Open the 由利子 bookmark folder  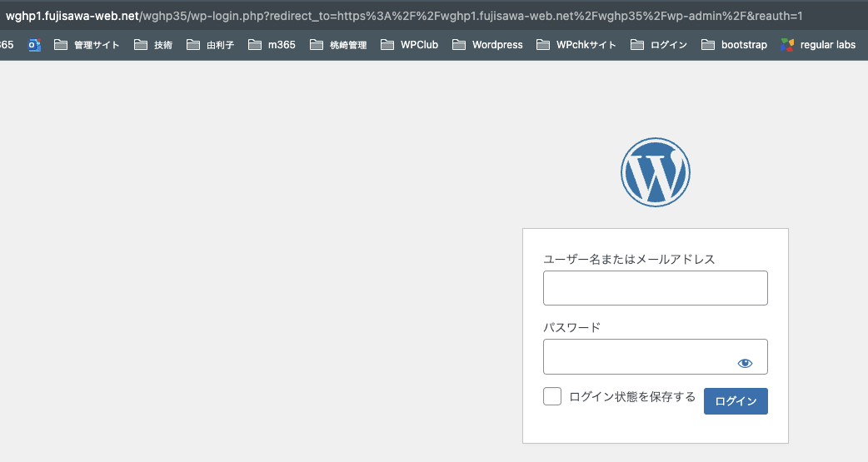pyautogui.click(x=211, y=45)
